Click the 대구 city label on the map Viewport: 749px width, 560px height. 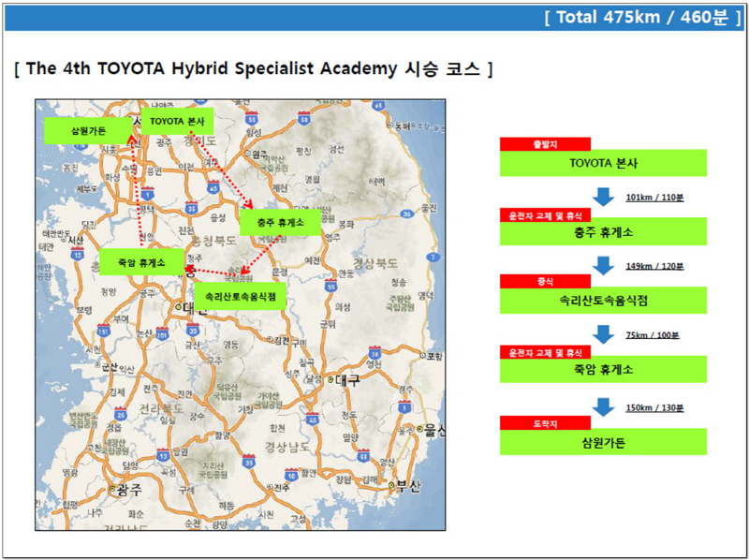348,381
